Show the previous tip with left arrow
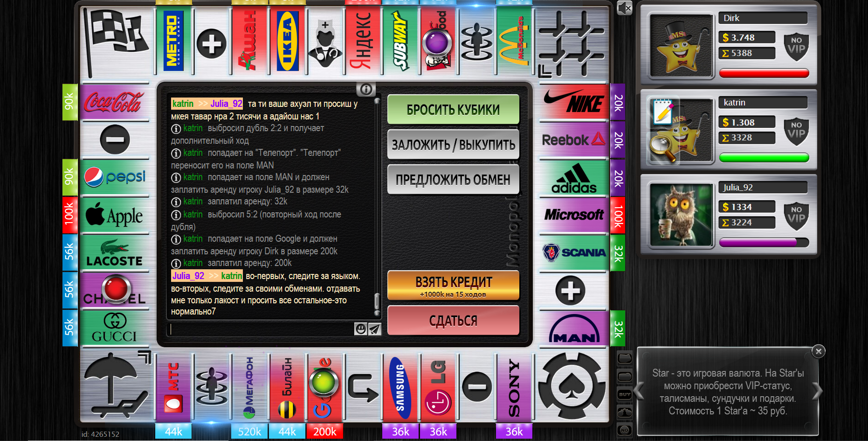Viewport: 868px width, 441px height. tap(639, 391)
